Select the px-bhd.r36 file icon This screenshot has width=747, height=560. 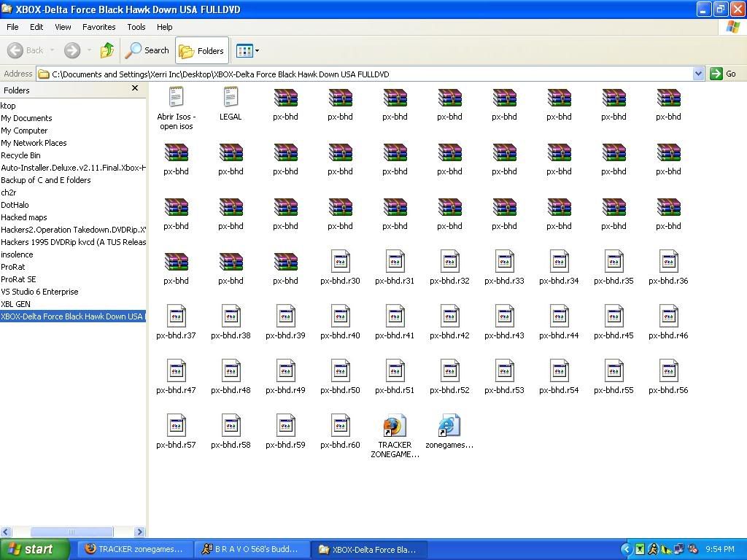(x=668, y=261)
